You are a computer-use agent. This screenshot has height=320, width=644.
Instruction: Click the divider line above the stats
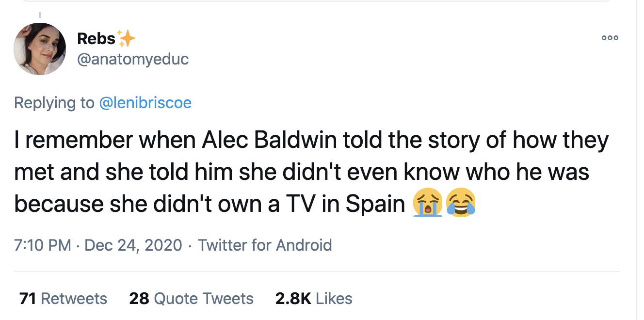pos(316,272)
